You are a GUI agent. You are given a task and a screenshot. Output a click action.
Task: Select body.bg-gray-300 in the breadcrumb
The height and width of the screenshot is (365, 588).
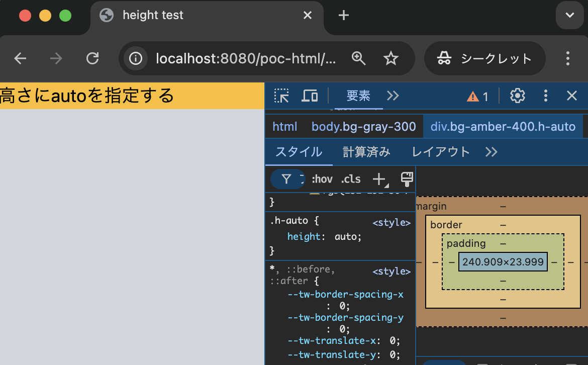[x=364, y=127]
